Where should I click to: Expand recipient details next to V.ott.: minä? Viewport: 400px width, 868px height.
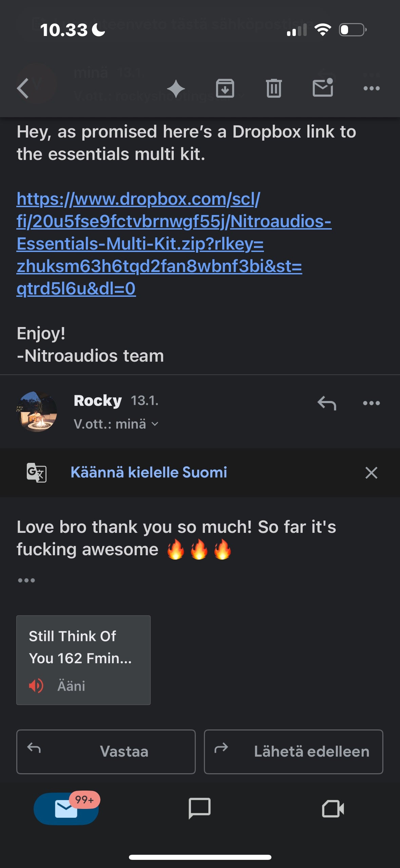155,424
